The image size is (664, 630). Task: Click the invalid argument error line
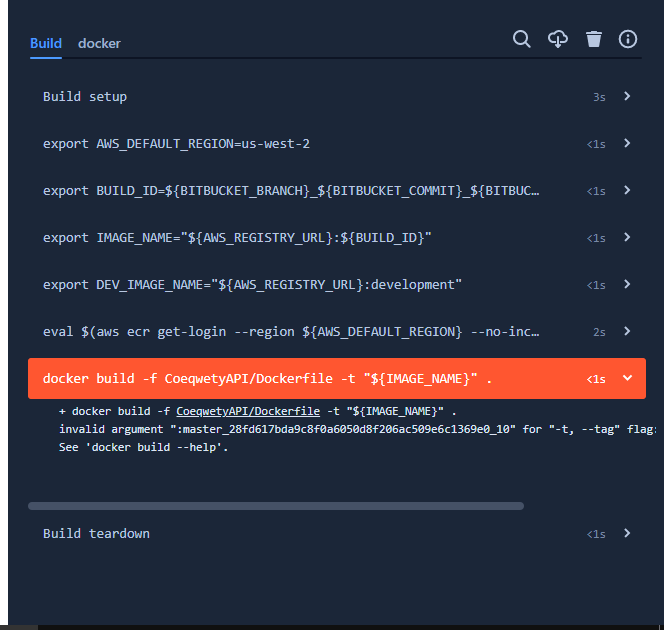(x=357, y=429)
